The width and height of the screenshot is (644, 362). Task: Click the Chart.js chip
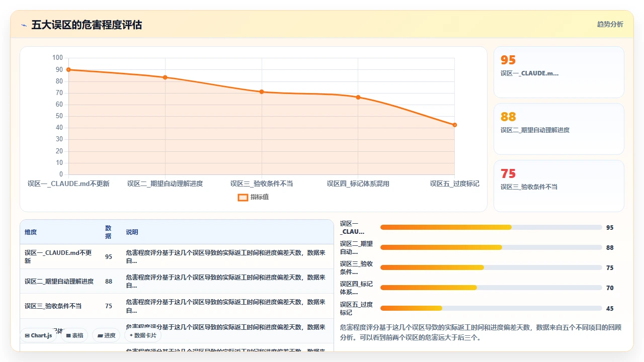click(38, 335)
